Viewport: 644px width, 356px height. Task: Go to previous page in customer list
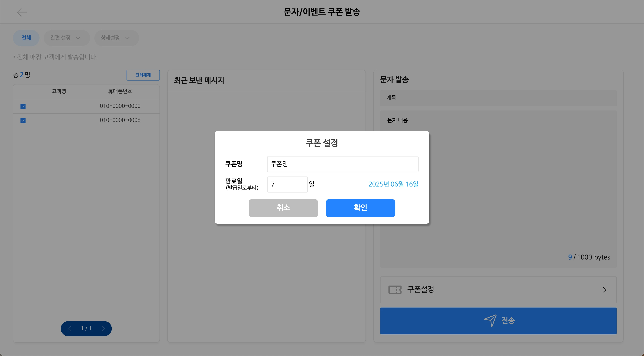[x=69, y=328]
